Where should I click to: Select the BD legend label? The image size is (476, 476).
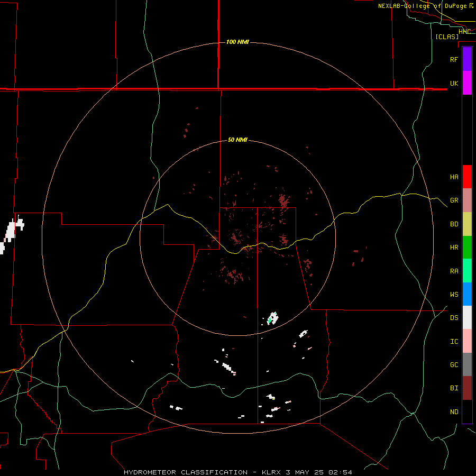coord(454,224)
